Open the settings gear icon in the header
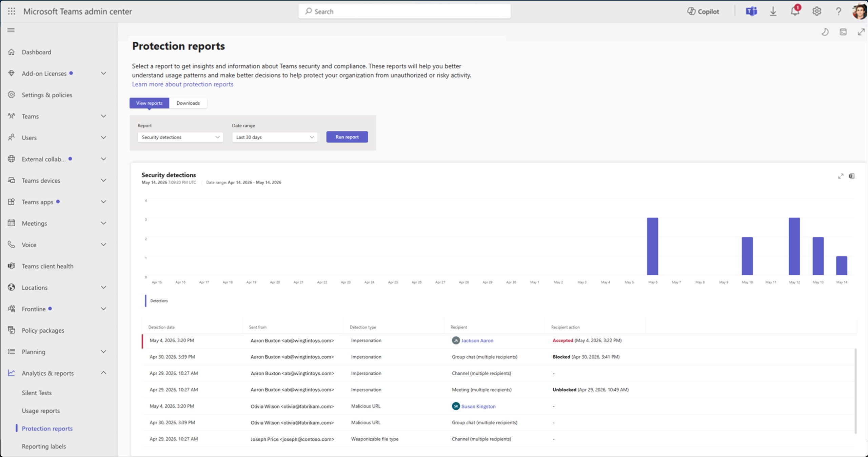Viewport: 868px width, 457px height. click(x=817, y=12)
